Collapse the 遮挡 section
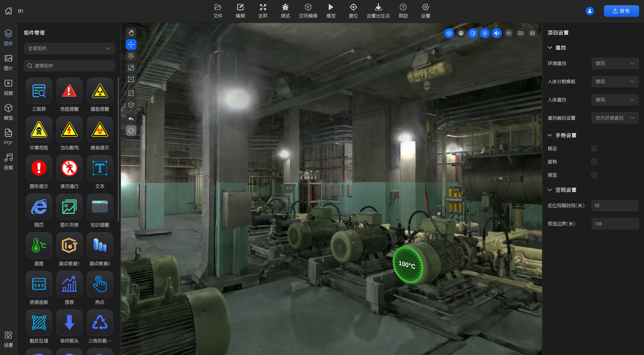This screenshot has width=644, height=355. pos(550,48)
